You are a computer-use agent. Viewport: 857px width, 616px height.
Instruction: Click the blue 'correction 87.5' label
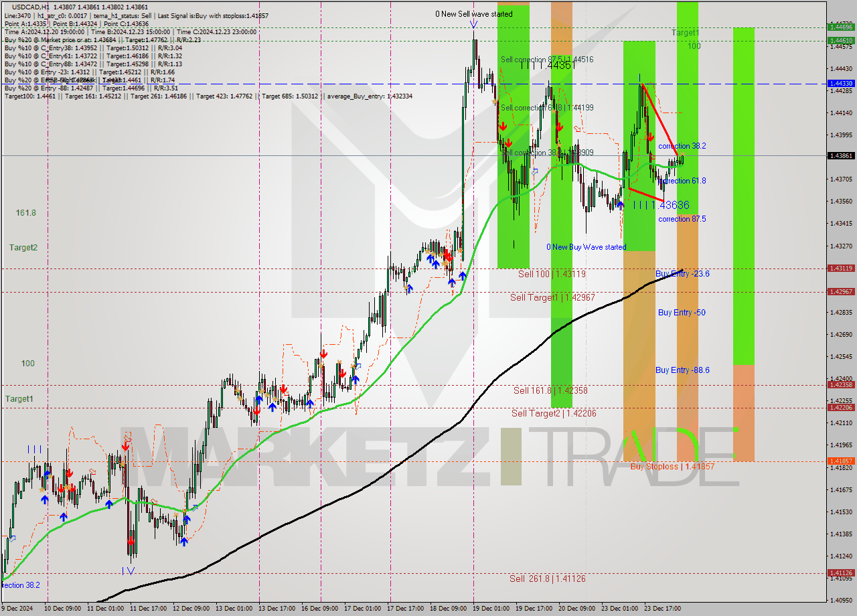pos(682,219)
